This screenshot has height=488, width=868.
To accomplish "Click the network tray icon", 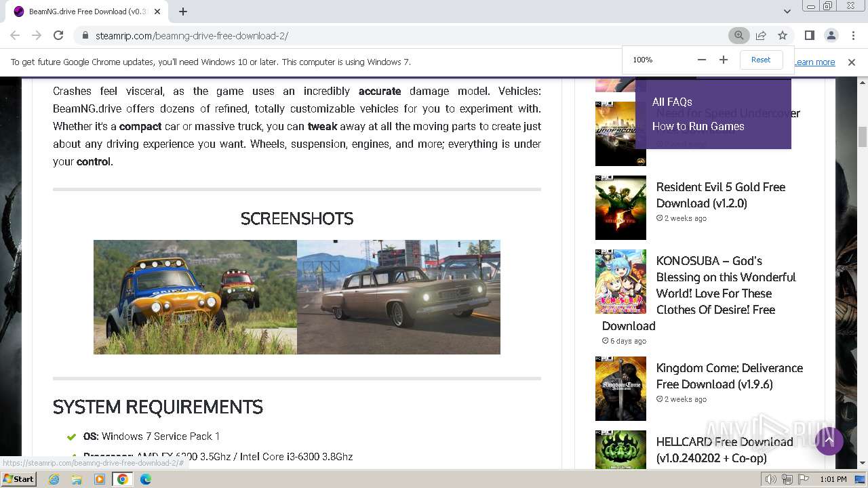I will tap(787, 479).
